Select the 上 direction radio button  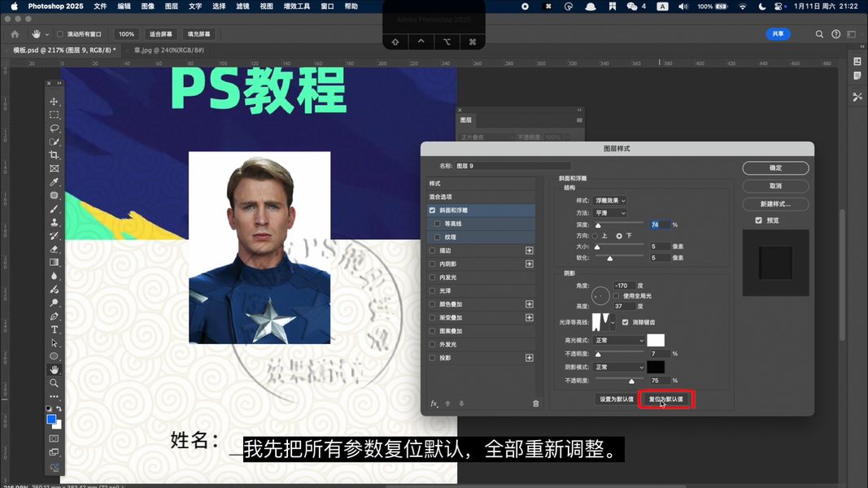[x=595, y=236]
